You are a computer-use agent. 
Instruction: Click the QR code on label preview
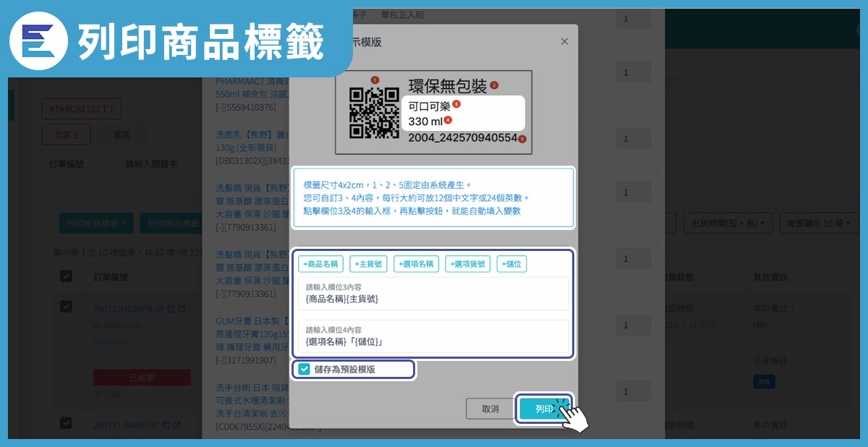tap(374, 112)
